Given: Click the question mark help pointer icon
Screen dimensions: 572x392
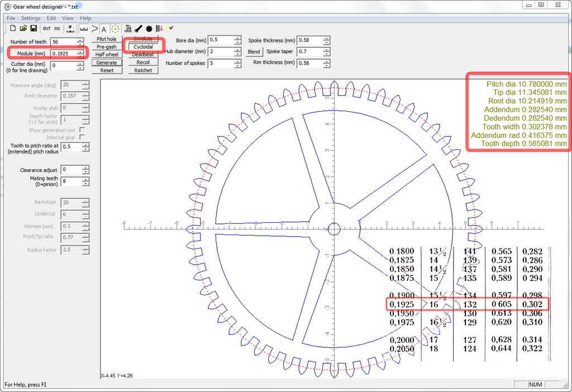Looking at the screenshot, I should pos(170,28).
